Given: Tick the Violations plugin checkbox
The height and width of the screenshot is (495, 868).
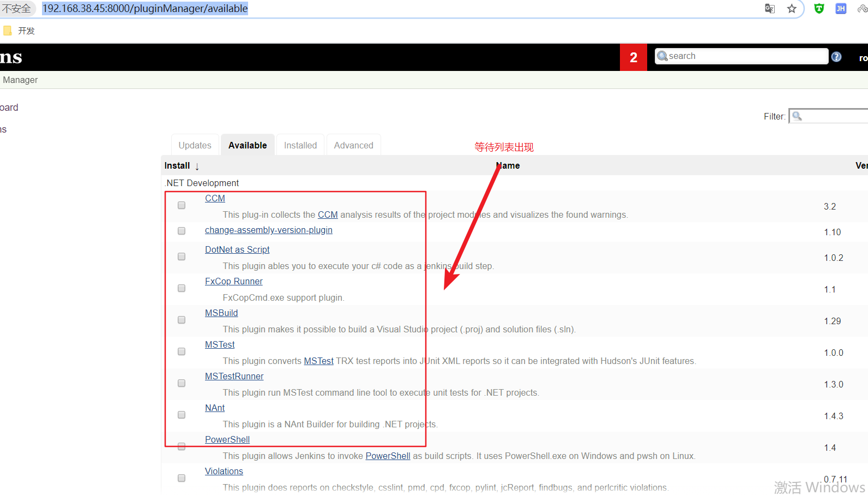Looking at the screenshot, I should coord(182,478).
